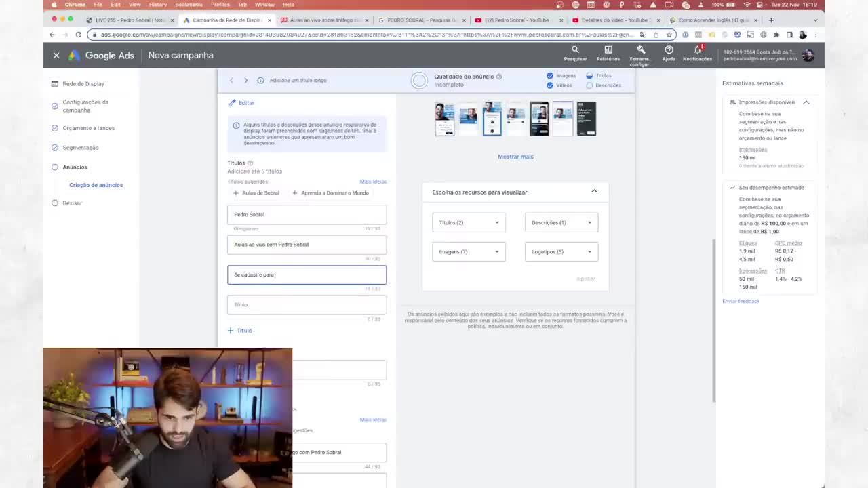Select the first ad preview thumbnail
The height and width of the screenshot is (488, 868).
[445, 119]
